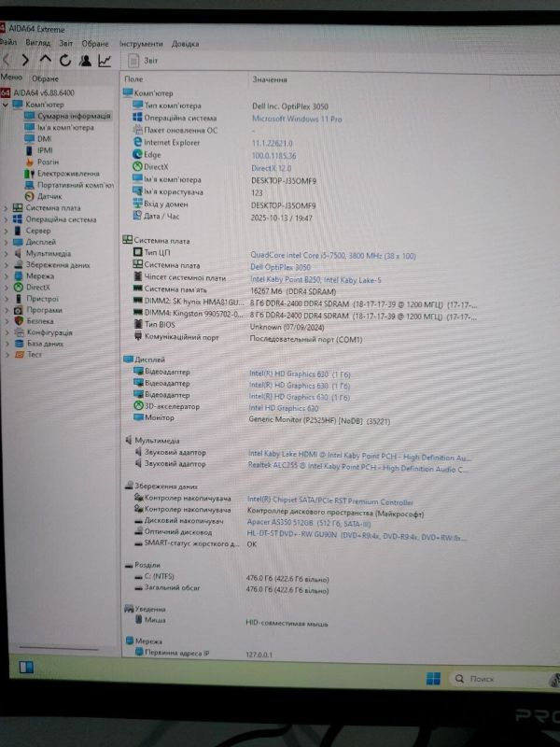
Task: Click the Edge row icon
Action: point(137,154)
